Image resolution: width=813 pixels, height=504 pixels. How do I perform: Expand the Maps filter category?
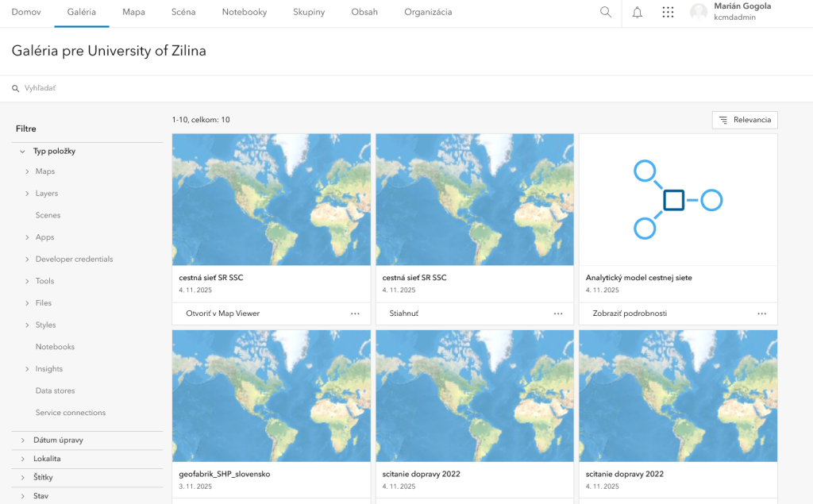tap(27, 171)
